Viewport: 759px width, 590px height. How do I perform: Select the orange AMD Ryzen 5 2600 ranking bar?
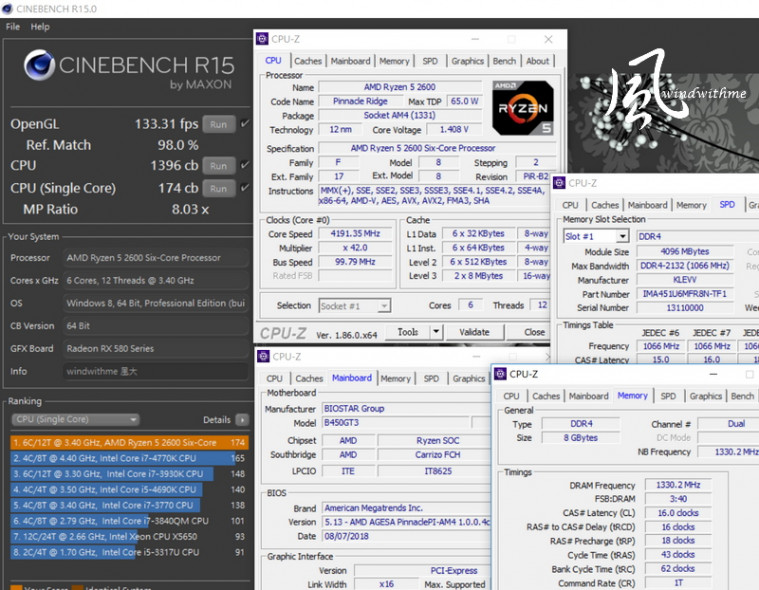pyautogui.click(x=128, y=442)
